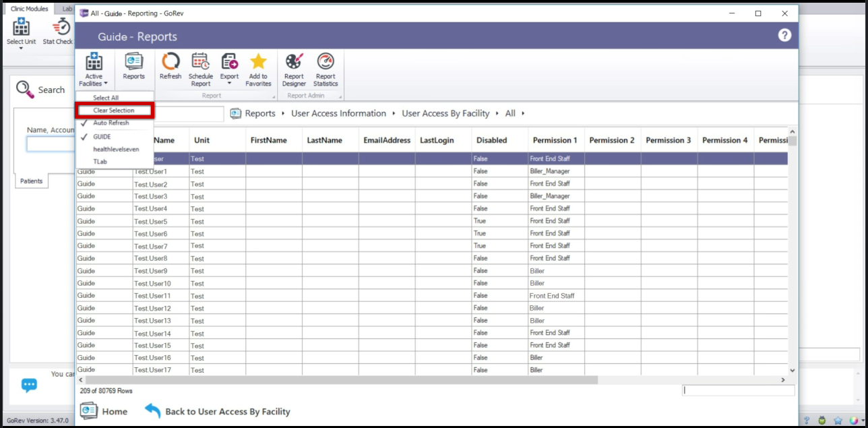Expand the arrow after User Access By Facility
This screenshot has height=428, width=868.
point(497,114)
